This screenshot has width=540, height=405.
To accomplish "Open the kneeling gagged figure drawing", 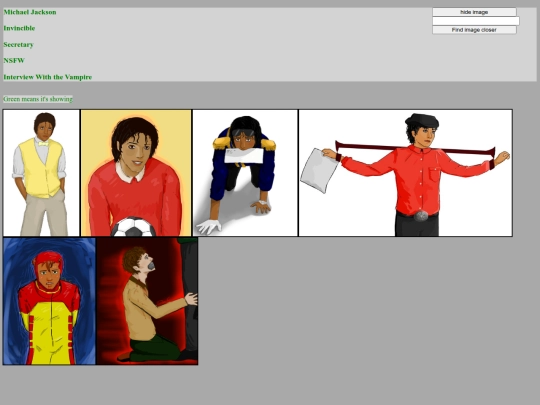I will (x=147, y=301).
